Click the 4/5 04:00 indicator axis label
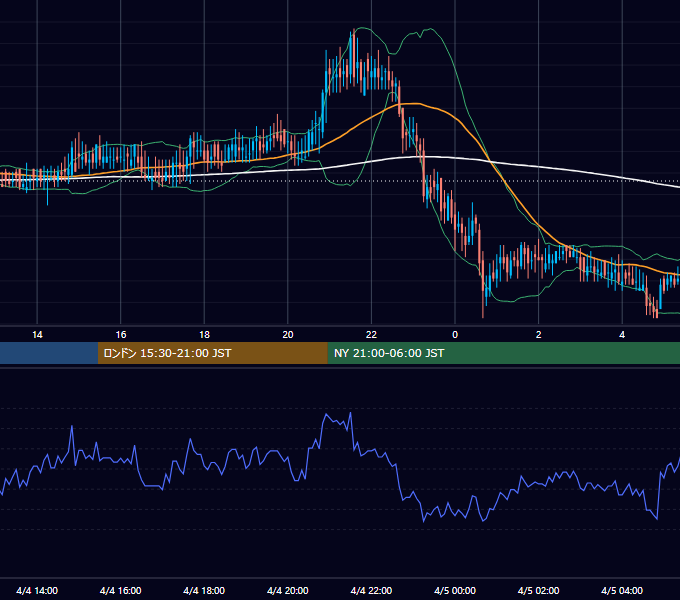The width and height of the screenshot is (680, 600). (622, 590)
